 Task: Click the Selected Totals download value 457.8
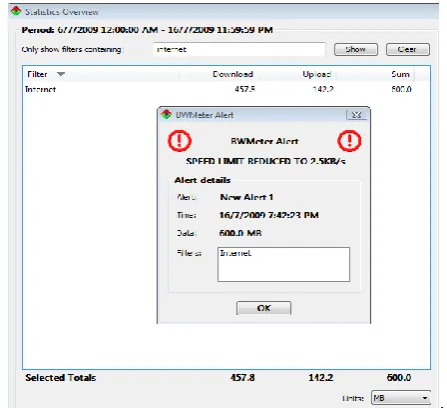coord(242,378)
